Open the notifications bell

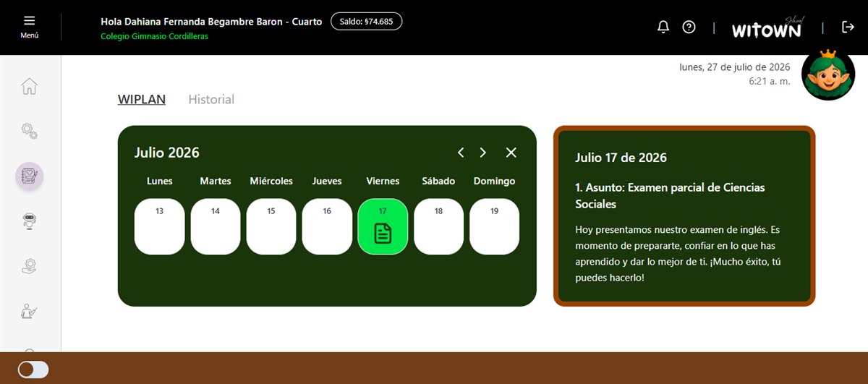click(x=663, y=27)
